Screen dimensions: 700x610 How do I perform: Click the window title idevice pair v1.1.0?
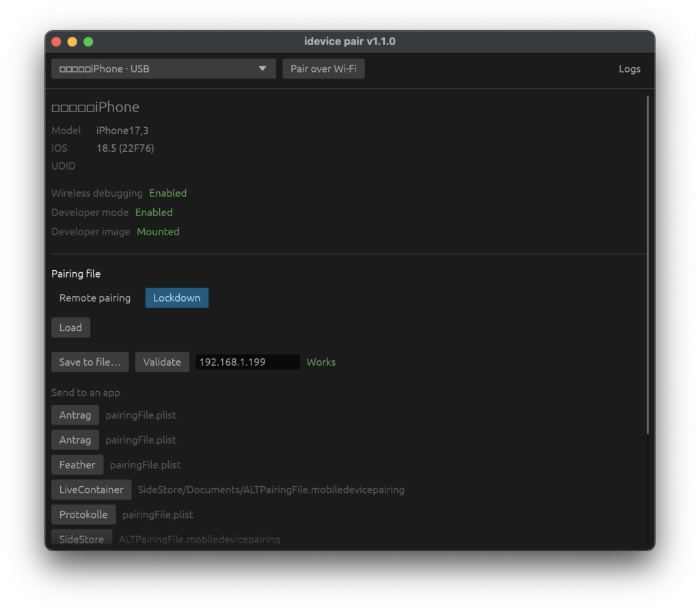point(350,42)
